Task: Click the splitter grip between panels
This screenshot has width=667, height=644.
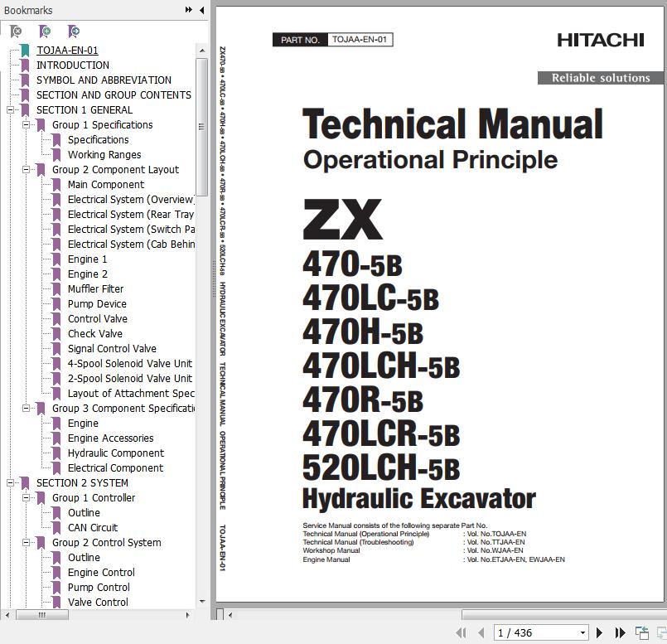Action: click(x=214, y=278)
